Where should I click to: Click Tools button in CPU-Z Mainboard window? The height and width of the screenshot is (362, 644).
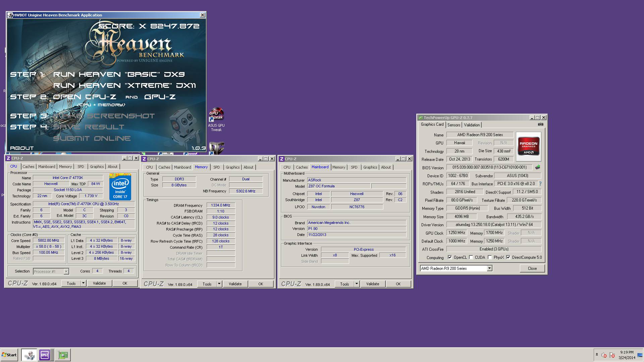[344, 284]
